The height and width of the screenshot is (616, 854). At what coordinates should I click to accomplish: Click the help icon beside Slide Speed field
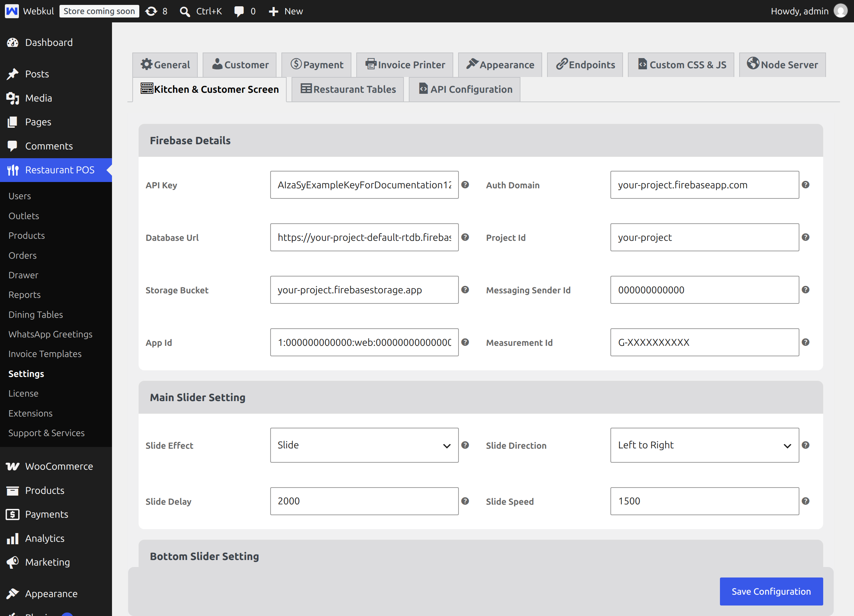(x=805, y=501)
